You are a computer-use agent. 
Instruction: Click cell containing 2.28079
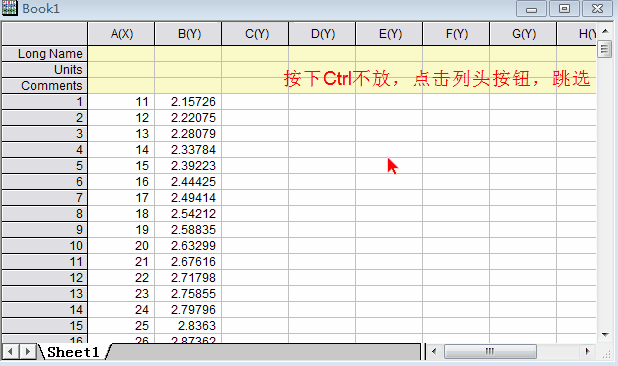(188, 134)
